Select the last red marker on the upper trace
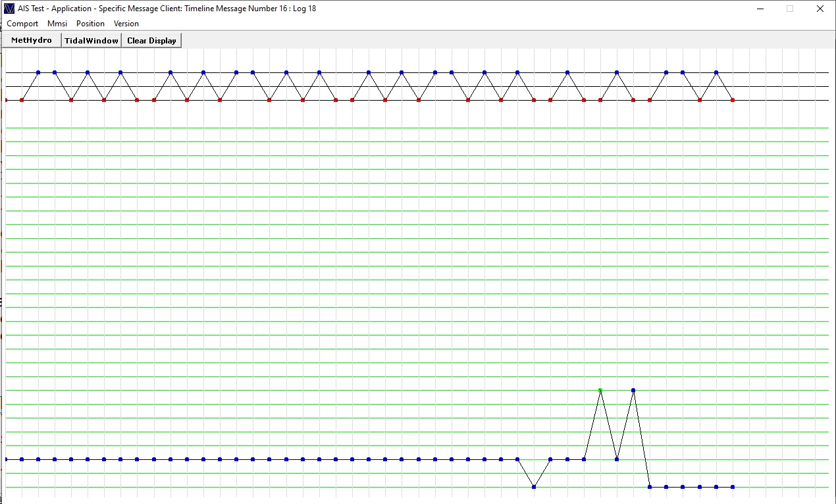 pos(733,100)
